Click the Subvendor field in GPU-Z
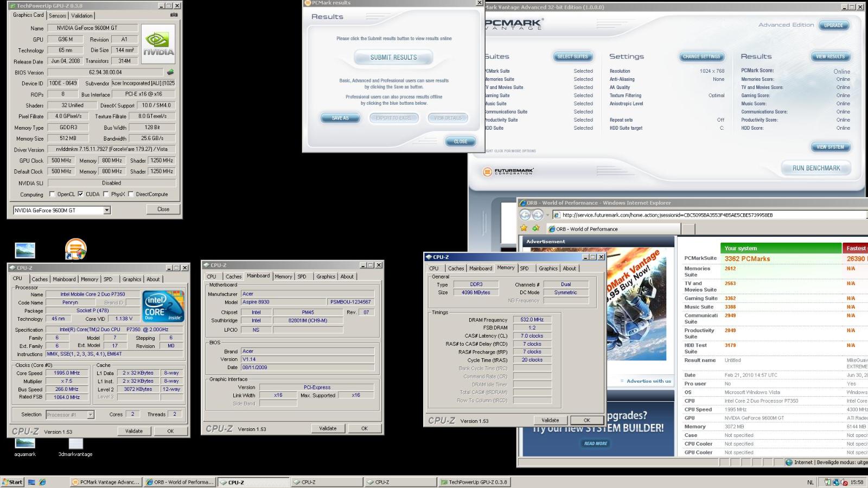Screen dimensions: 868x488 pyautogui.click(x=143, y=83)
